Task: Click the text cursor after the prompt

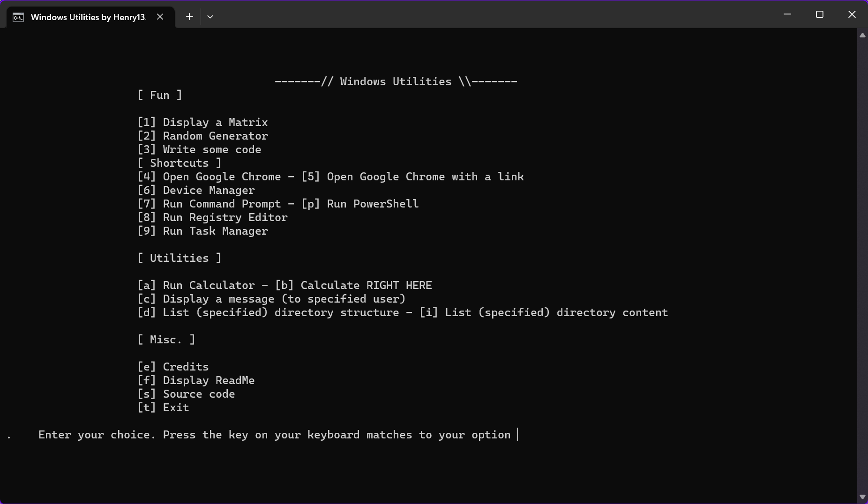Action: (x=517, y=435)
